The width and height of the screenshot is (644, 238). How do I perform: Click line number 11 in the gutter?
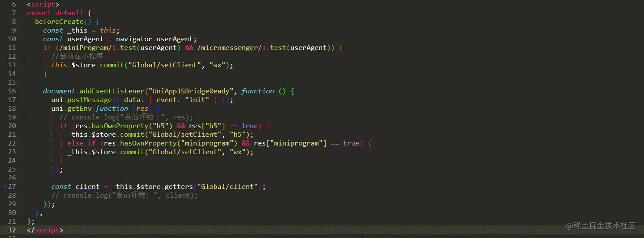point(12,48)
